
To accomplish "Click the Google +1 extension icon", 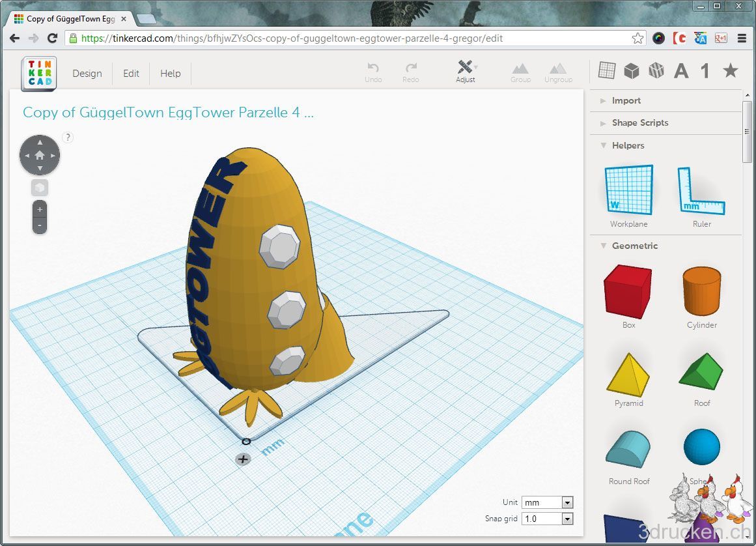I will (x=721, y=38).
